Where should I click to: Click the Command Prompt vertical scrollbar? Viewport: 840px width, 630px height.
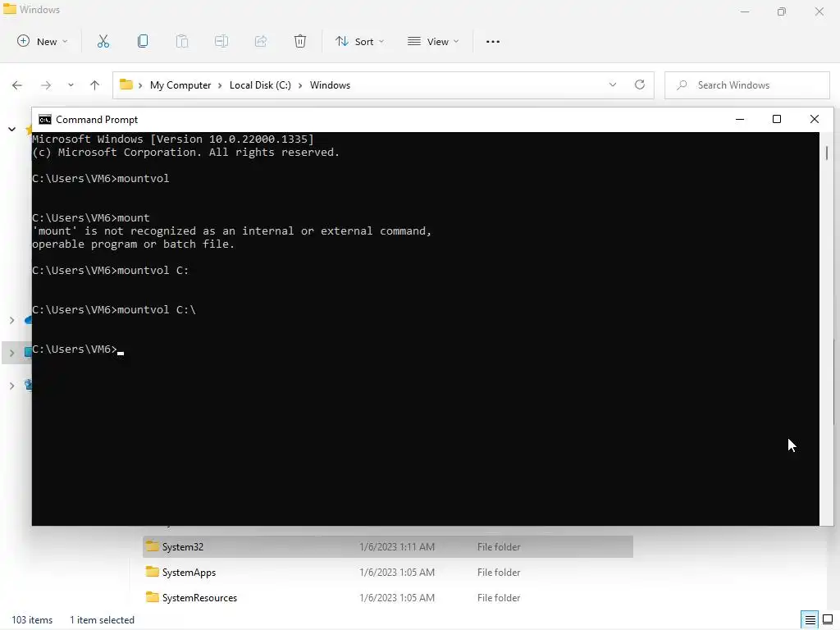[827, 328]
